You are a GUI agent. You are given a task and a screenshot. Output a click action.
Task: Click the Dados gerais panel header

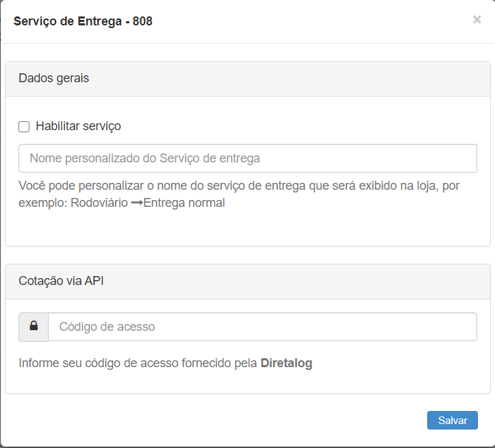point(247,78)
